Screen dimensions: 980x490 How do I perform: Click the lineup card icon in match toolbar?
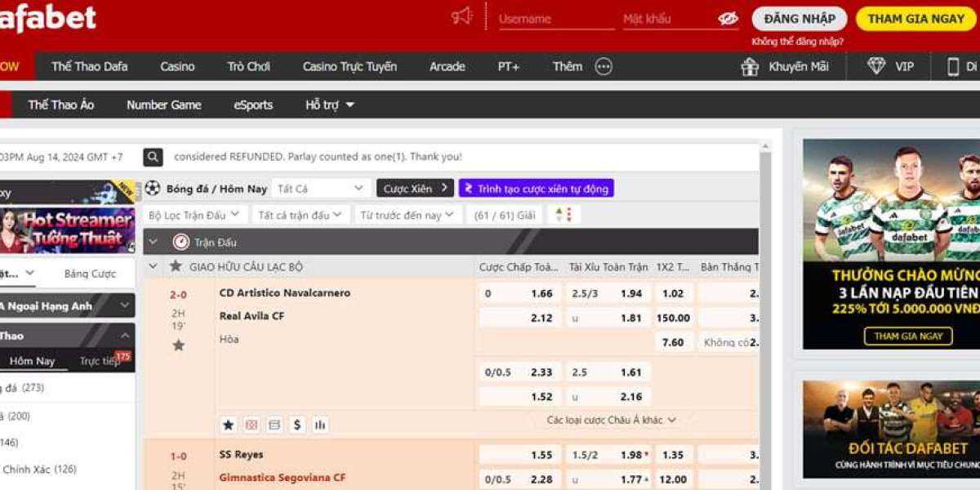[x=274, y=425]
